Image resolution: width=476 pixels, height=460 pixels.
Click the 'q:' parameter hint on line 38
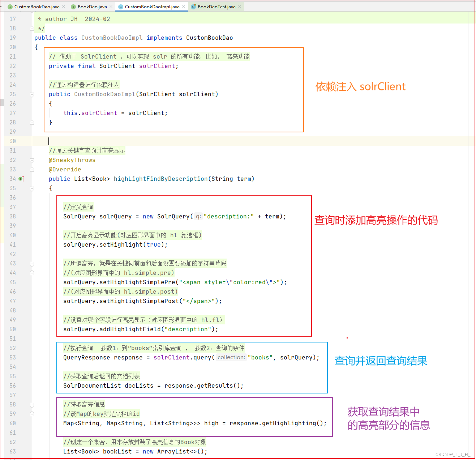click(198, 216)
